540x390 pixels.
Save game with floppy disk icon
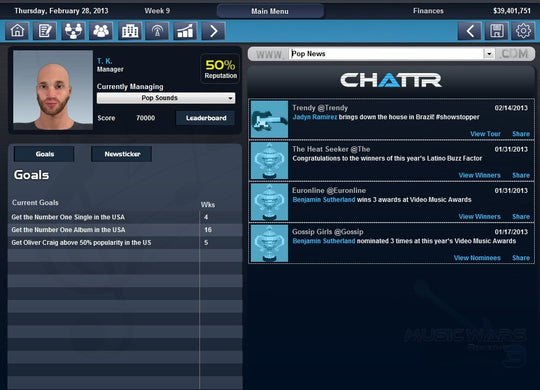pos(497,31)
